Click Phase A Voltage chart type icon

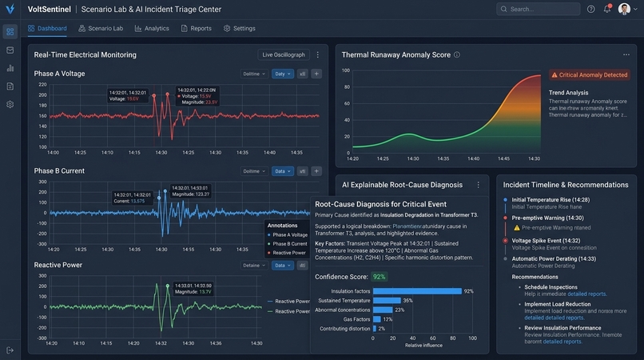[302, 74]
